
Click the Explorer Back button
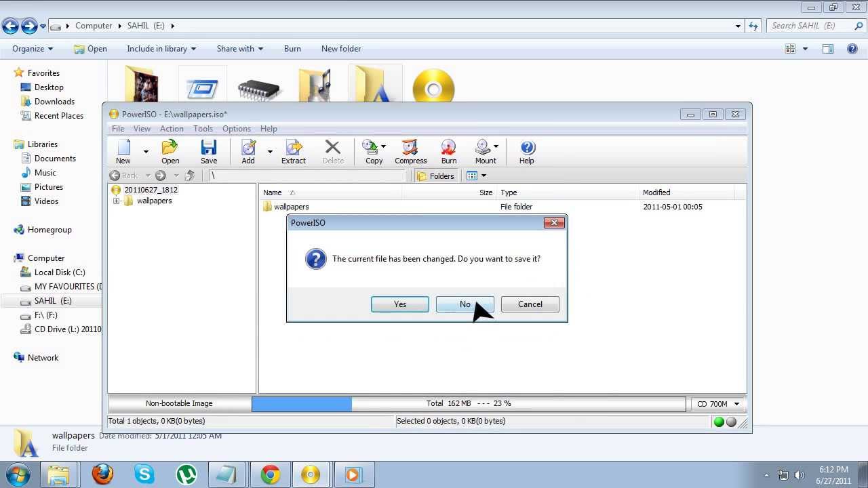click(10, 26)
